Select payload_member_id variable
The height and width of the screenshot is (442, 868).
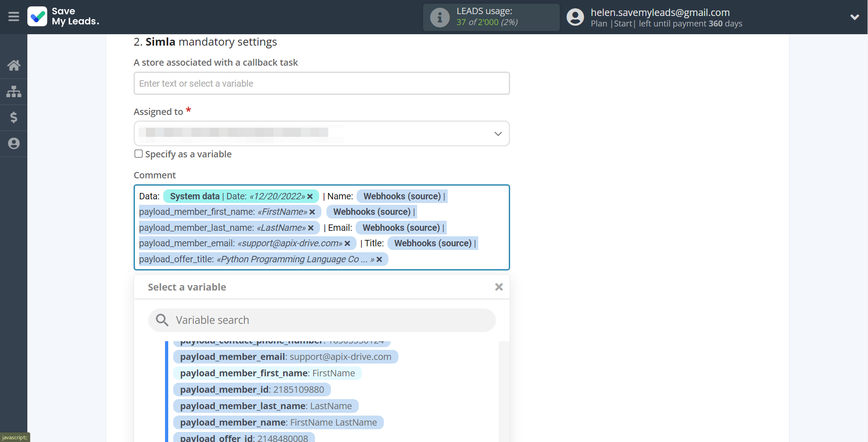[252, 390]
